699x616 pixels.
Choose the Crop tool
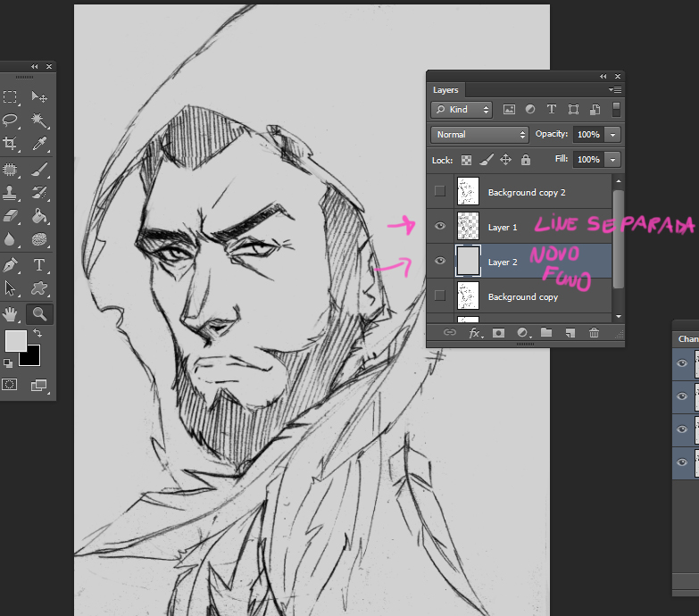pos(11,144)
